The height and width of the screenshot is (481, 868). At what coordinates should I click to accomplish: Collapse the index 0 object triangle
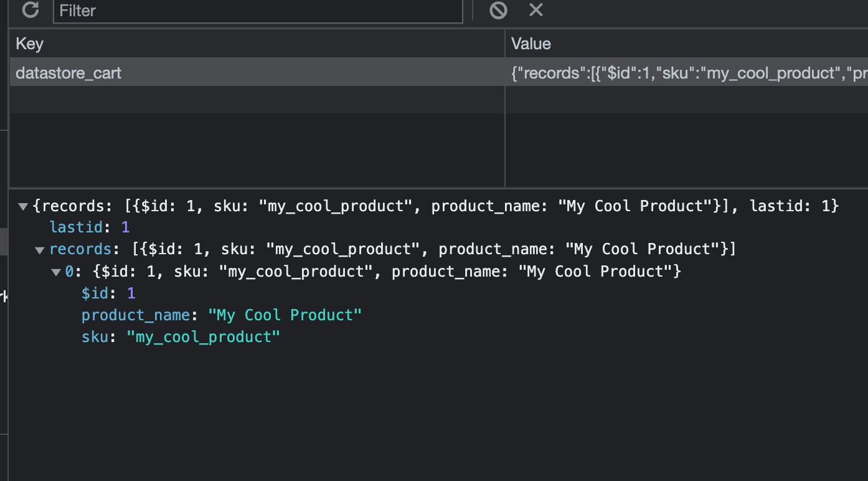click(56, 272)
